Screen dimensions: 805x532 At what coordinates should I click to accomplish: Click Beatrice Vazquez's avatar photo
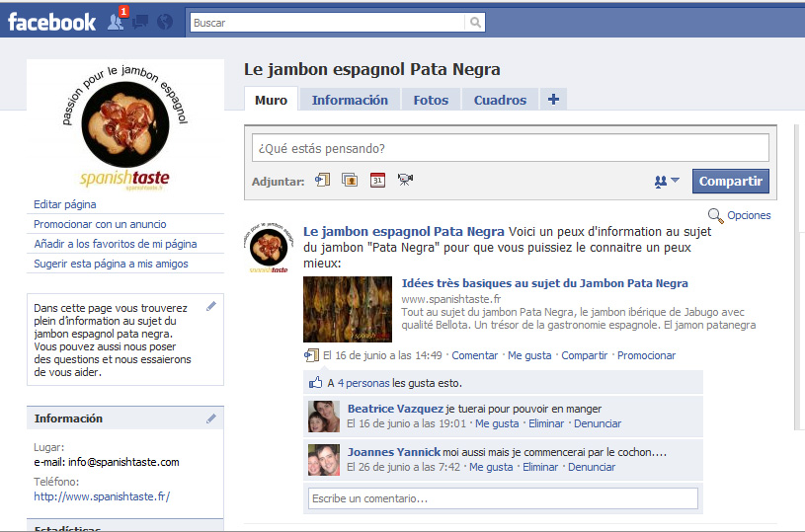[324, 417]
